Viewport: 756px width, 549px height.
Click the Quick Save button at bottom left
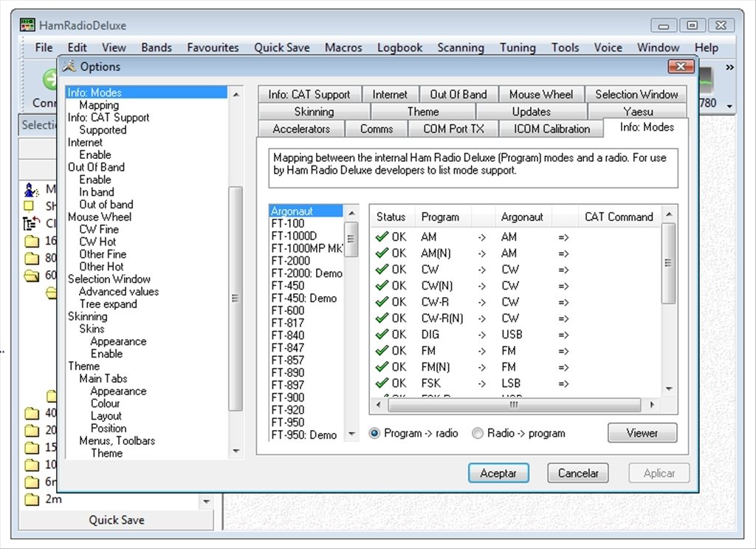(116, 520)
